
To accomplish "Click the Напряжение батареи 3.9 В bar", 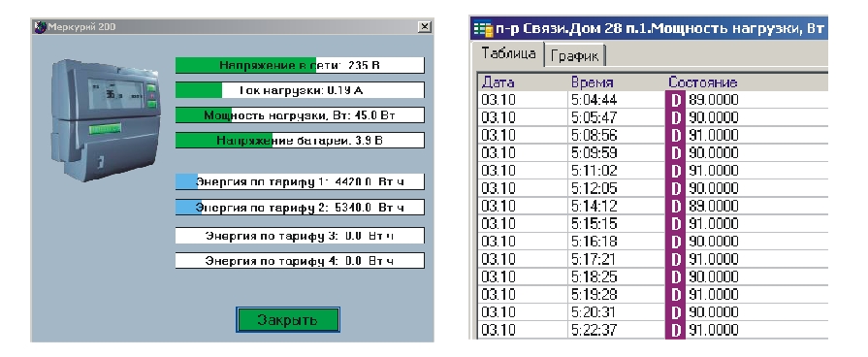I will tap(300, 140).
